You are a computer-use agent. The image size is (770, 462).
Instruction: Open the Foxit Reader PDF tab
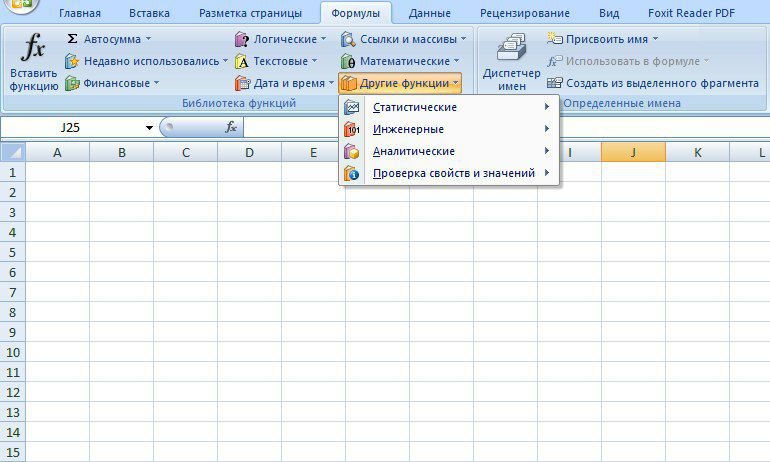691,13
